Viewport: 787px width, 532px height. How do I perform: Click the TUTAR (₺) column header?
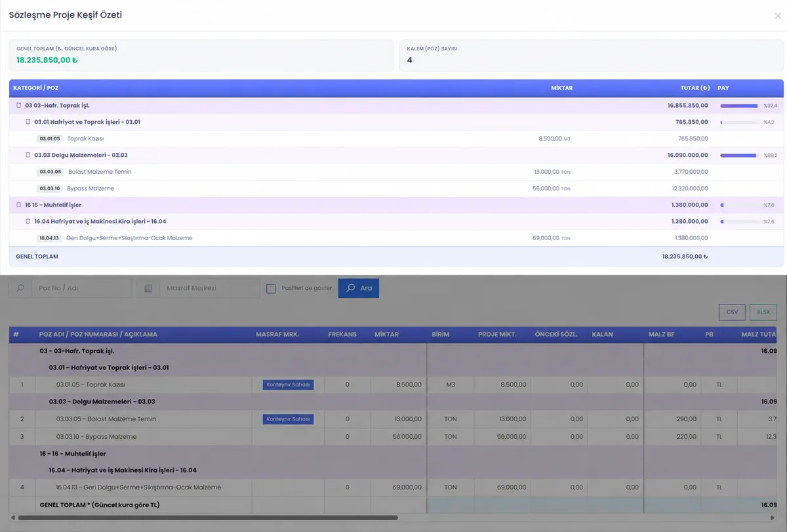(695, 88)
